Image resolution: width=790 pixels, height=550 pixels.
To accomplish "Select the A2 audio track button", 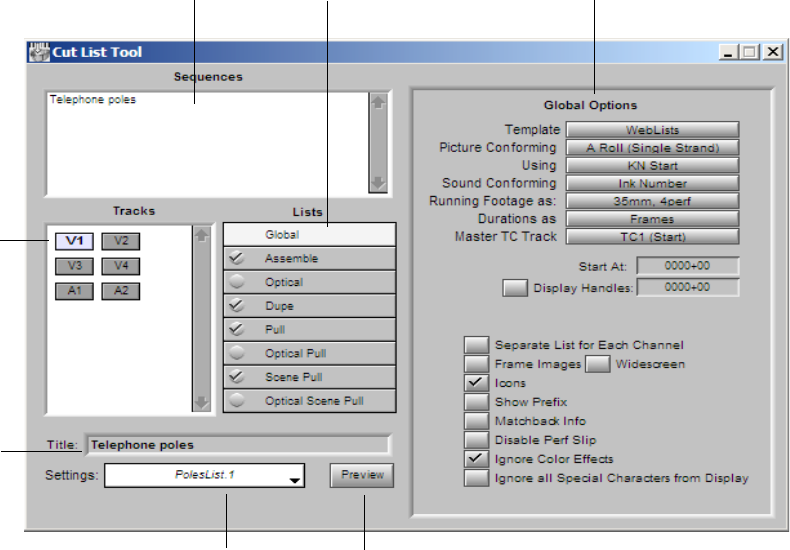I will pos(121,291).
